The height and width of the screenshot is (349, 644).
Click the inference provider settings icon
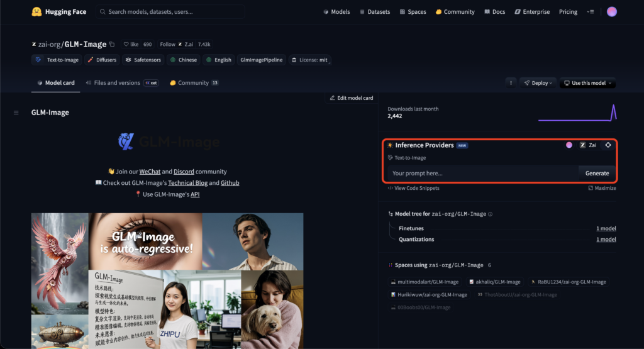click(x=608, y=145)
